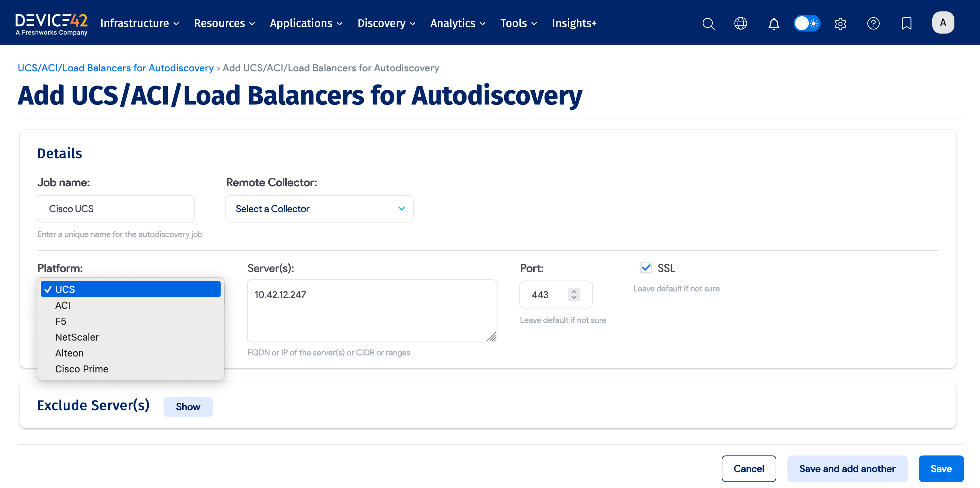Click the Save button

coord(941,469)
